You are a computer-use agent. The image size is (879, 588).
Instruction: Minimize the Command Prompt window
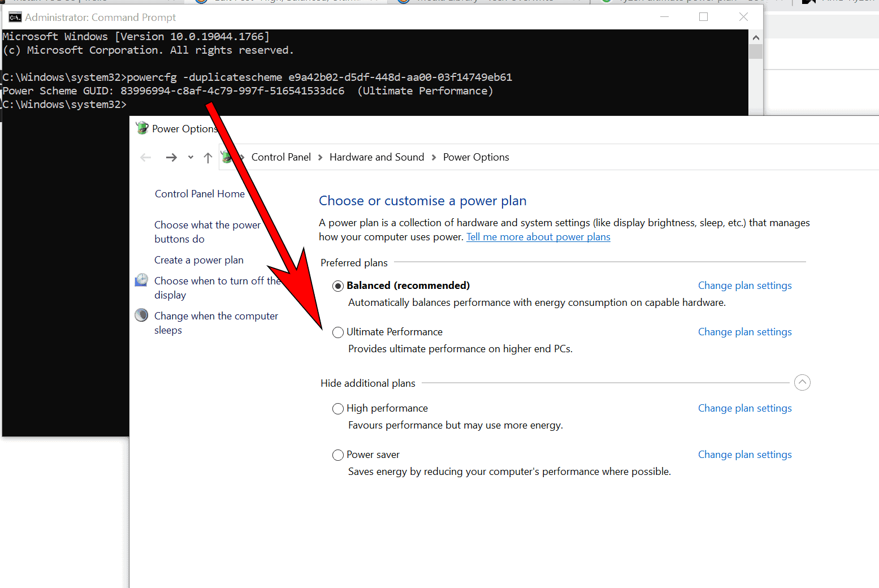(665, 17)
